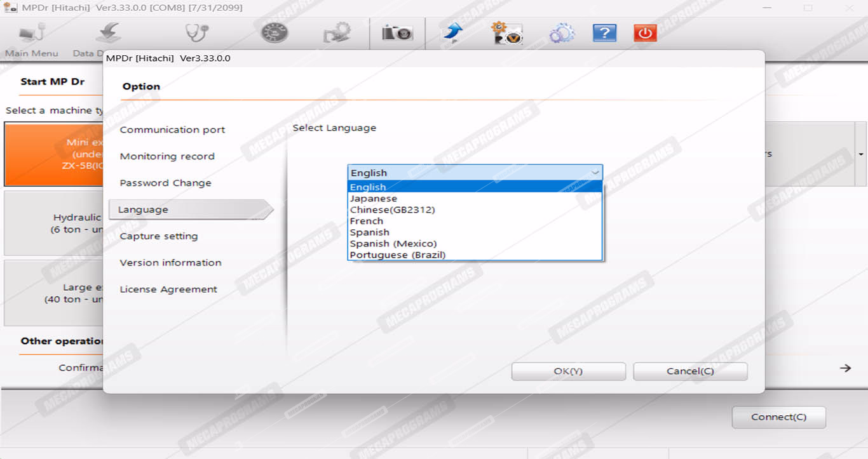Open the Version information section

tap(170, 263)
